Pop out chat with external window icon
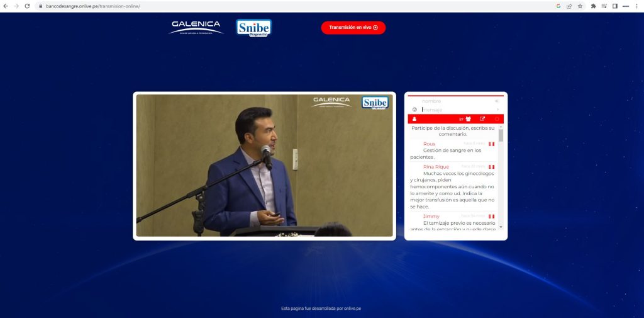Screen dimensions: 644x318 click(482, 119)
